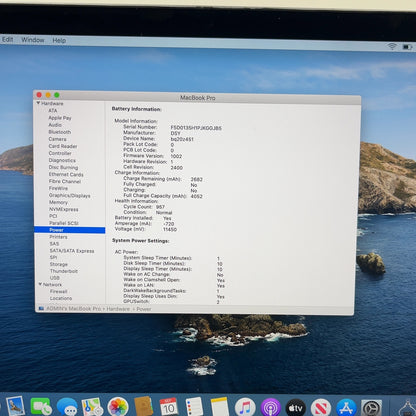Screen dimensions: 416x416
Task: Select Graphics/Displays in the sidebar
Action: point(70,195)
